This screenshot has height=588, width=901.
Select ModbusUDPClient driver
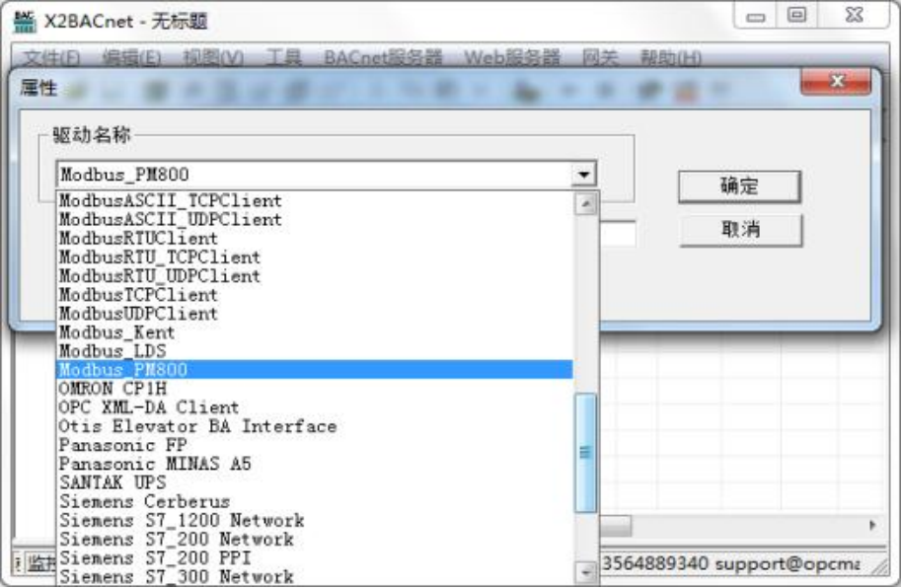[x=315, y=314]
